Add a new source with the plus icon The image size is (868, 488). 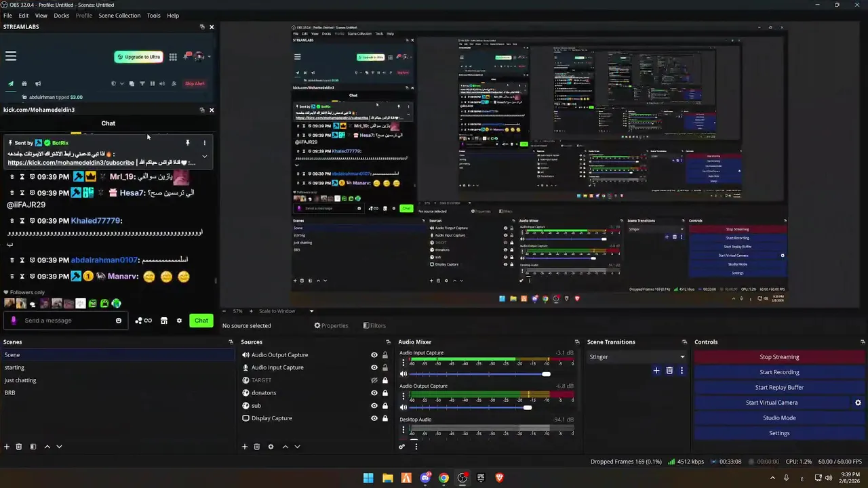tap(245, 447)
